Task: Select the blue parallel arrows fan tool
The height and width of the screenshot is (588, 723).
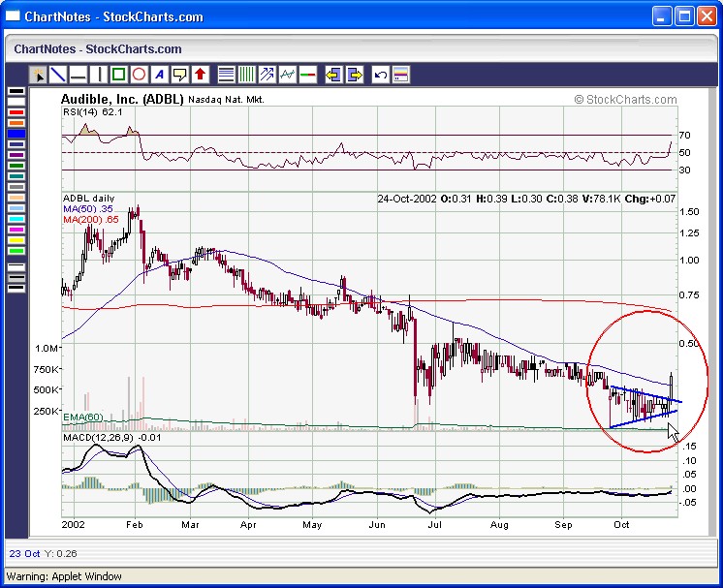Action: coord(267,75)
